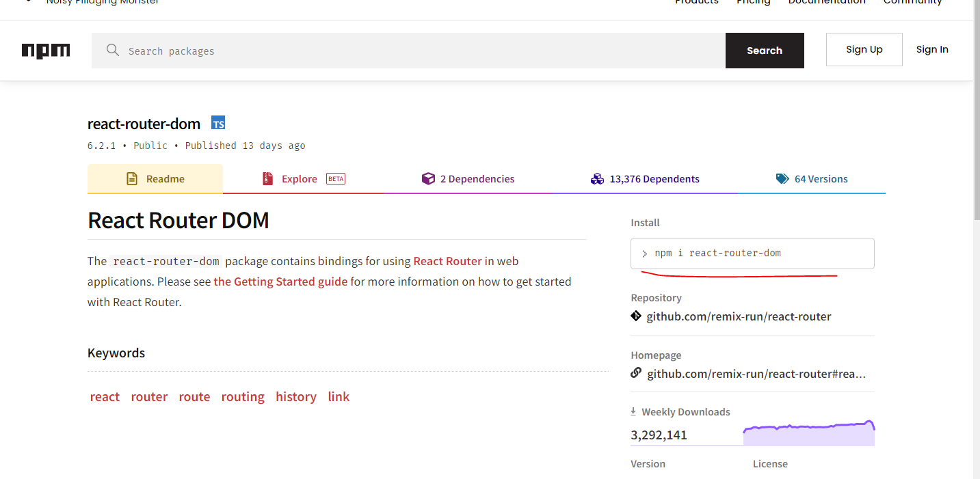Click the Dependents cubes icon
The width and height of the screenshot is (980, 479).
pyautogui.click(x=597, y=179)
